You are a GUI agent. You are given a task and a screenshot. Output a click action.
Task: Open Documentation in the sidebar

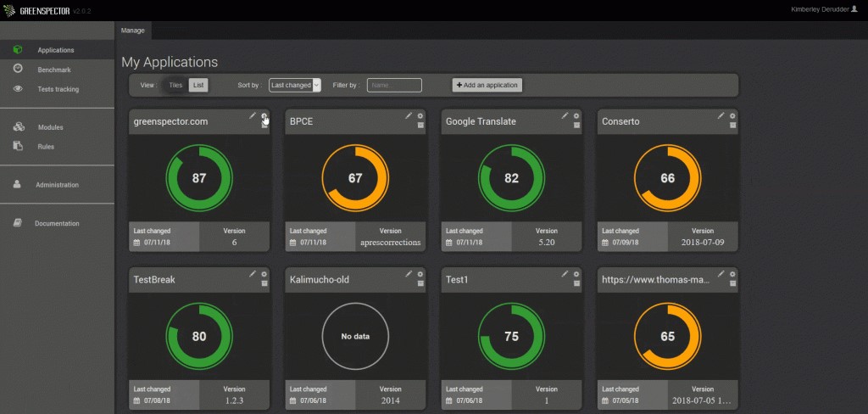click(x=57, y=224)
